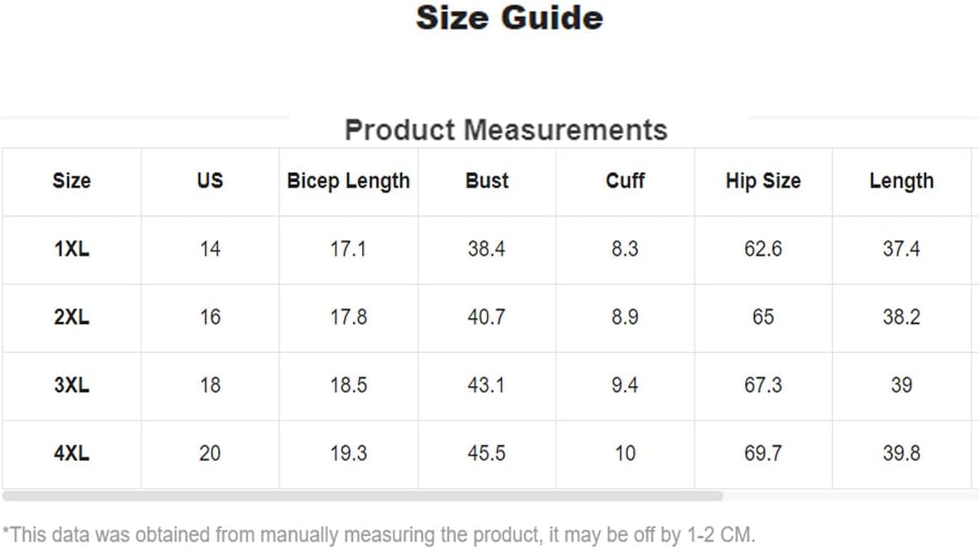
Task: Click the Product Measurements heading
Action: pyautogui.click(x=507, y=130)
